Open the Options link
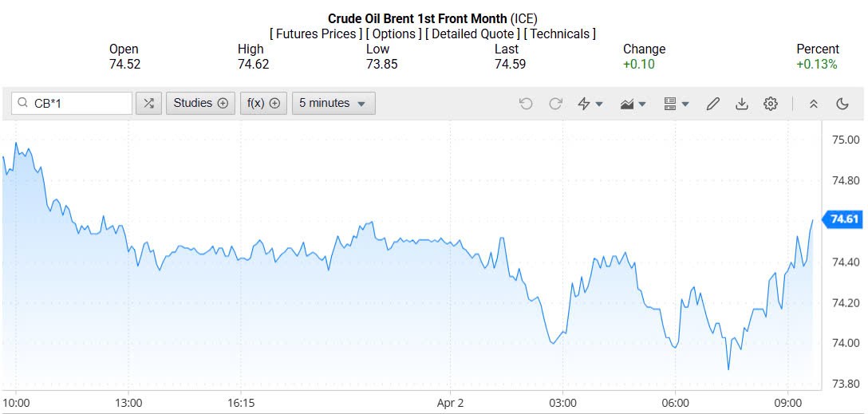This screenshot has height=414, width=868. 395,34
